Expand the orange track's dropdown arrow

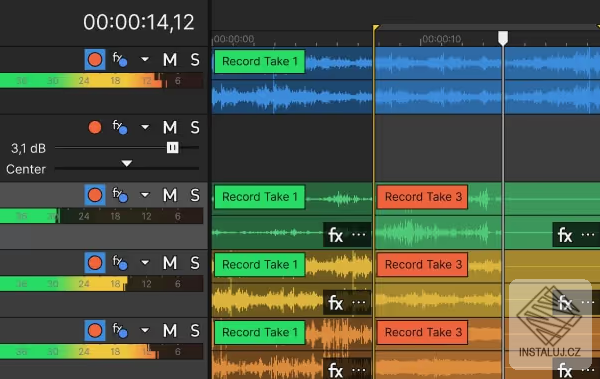tap(145, 330)
